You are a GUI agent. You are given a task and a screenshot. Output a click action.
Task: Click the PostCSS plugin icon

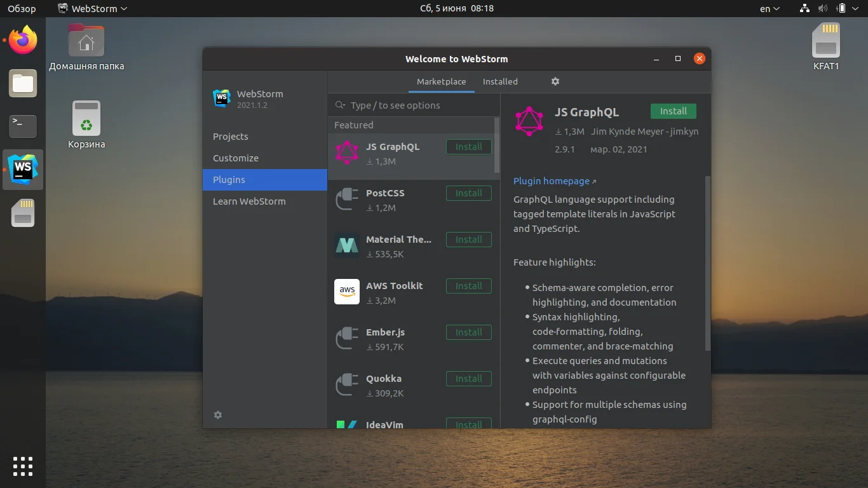[x=346, y=199]
